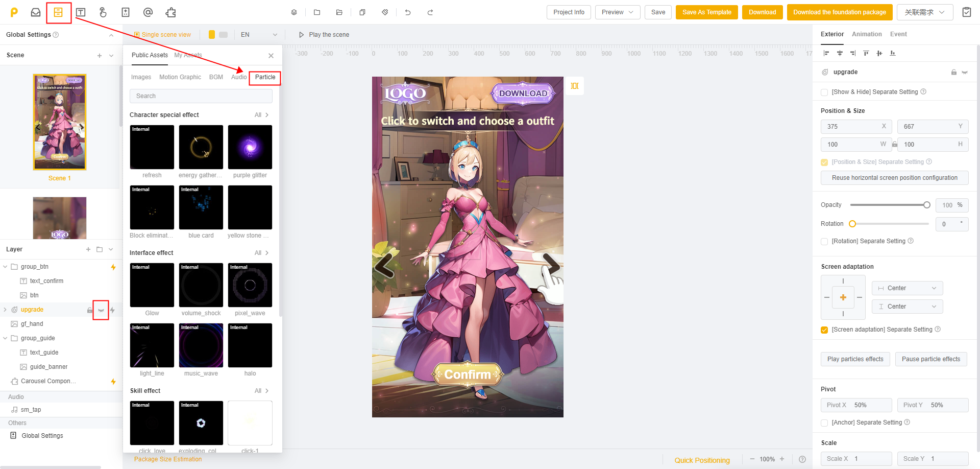Enable [Show & Hide] Separate Setting checkbox
The image size is (980, 469).
pos(824,92)
